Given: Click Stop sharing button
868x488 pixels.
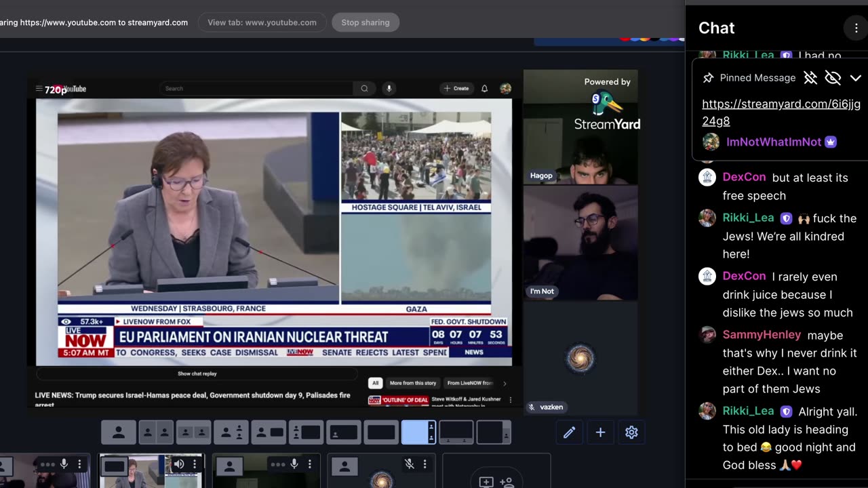Looking at the screenshot, I should [366, 22].
